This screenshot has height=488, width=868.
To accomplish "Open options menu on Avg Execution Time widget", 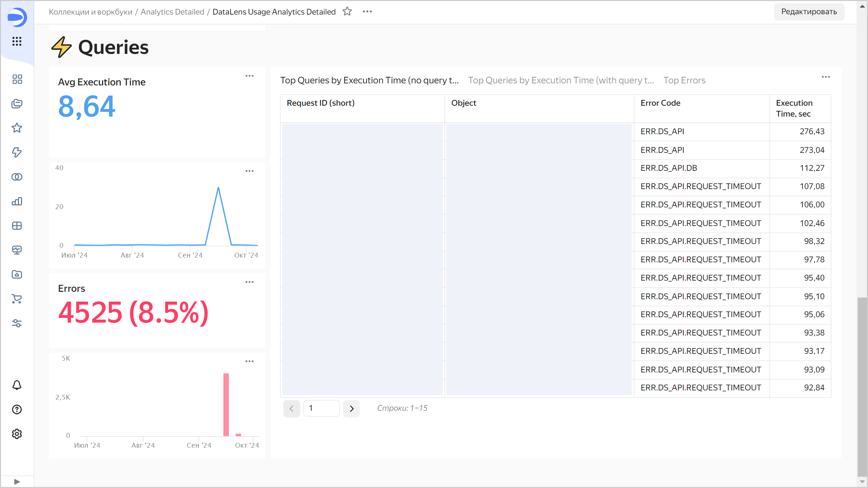I will pyautogui.click(x=249, y=76).
